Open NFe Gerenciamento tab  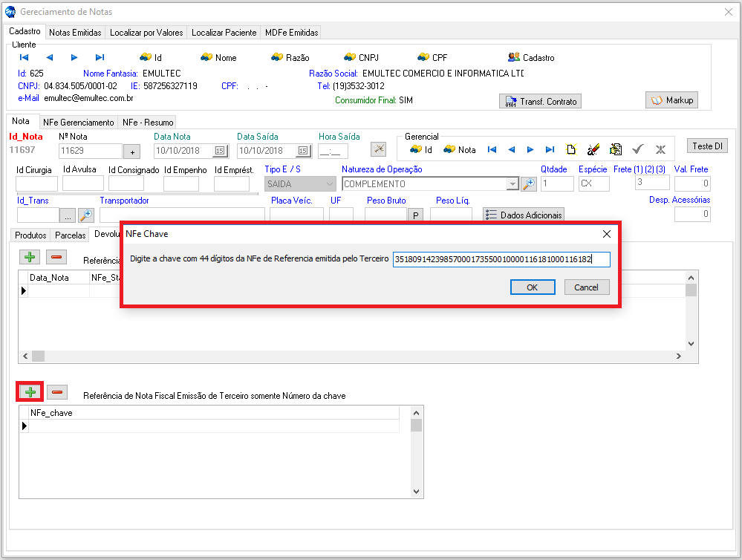[78, 122]
